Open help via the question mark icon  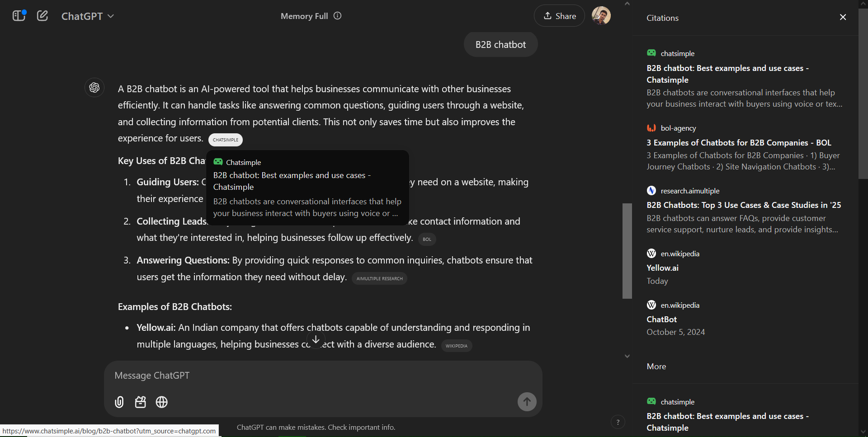tap(618, 422)
